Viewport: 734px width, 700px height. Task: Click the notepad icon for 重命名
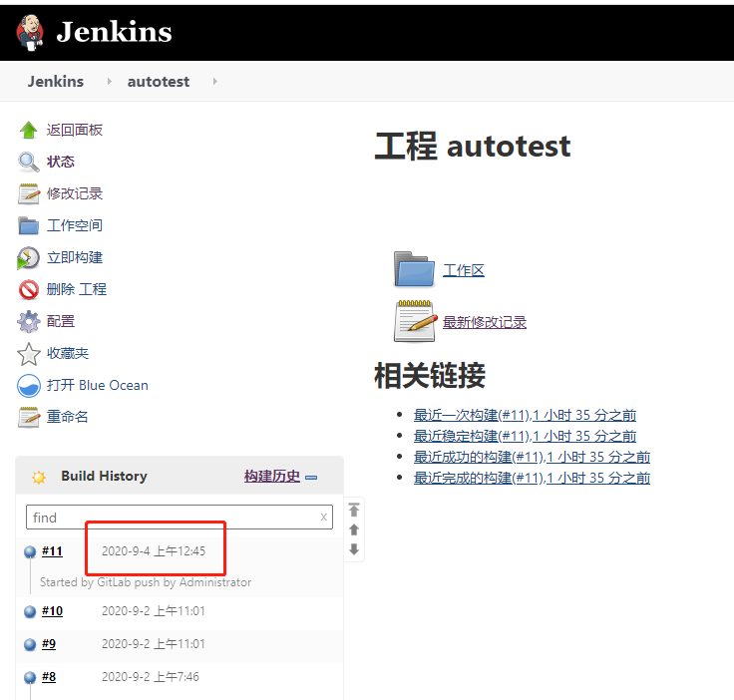pyautogui.click(x=29, y=417)
